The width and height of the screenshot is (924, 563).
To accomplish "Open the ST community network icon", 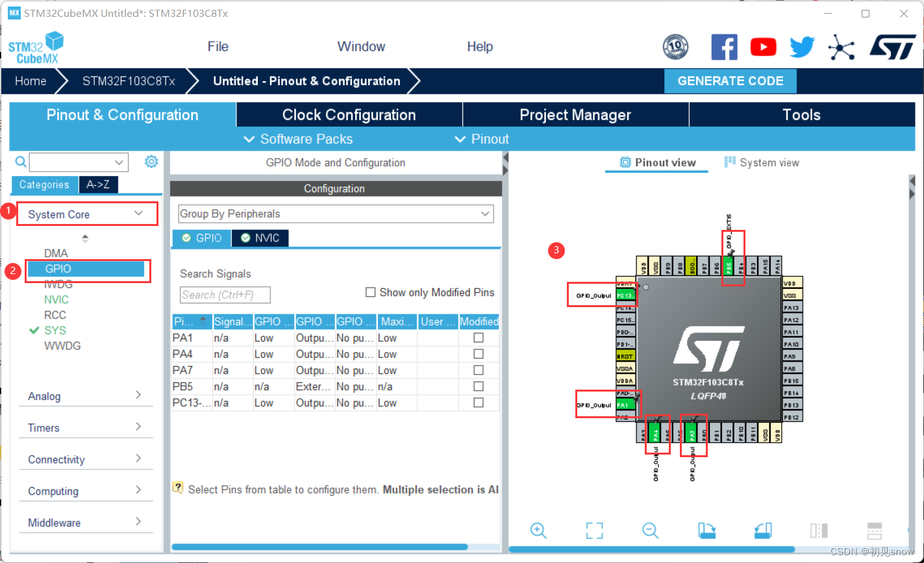I will pos(841,47).
